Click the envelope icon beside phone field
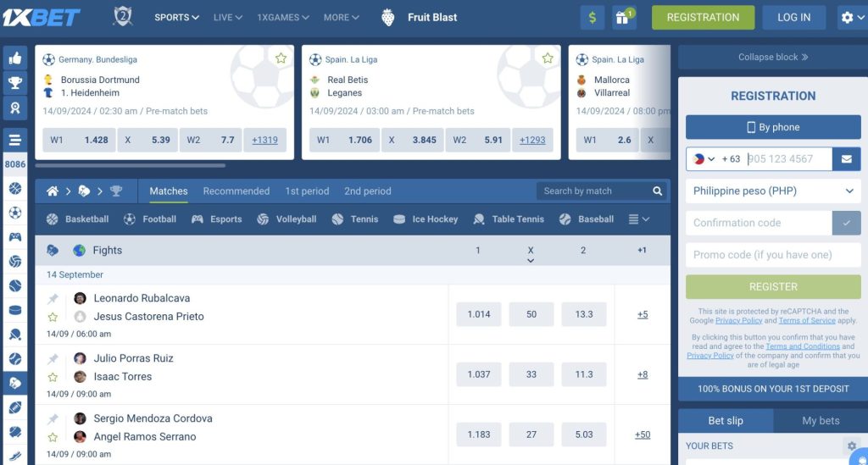868x465 pixels. pyautogui.click(x=846, y=158)
